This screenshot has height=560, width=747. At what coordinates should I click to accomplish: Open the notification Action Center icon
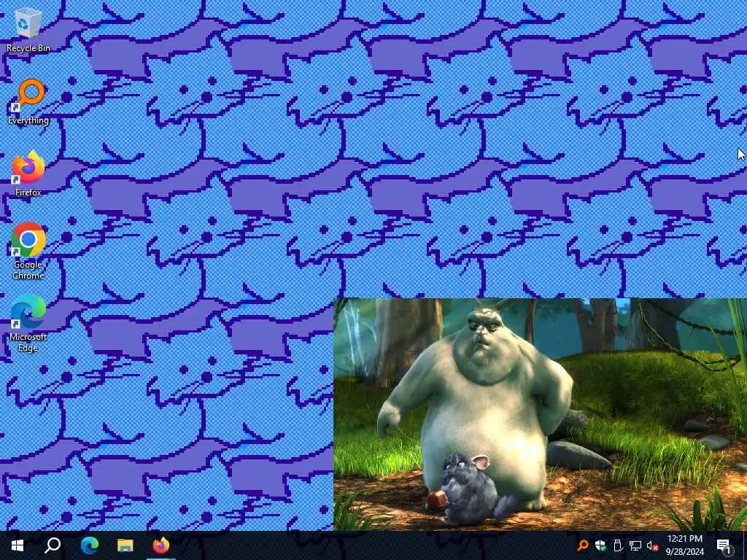click(724, 545)
